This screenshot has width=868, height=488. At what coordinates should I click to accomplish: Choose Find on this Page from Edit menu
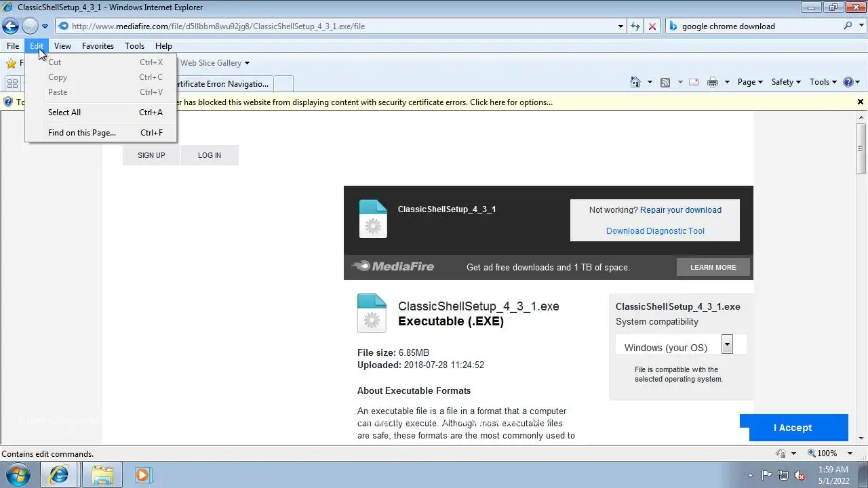[x=101, y=133]
